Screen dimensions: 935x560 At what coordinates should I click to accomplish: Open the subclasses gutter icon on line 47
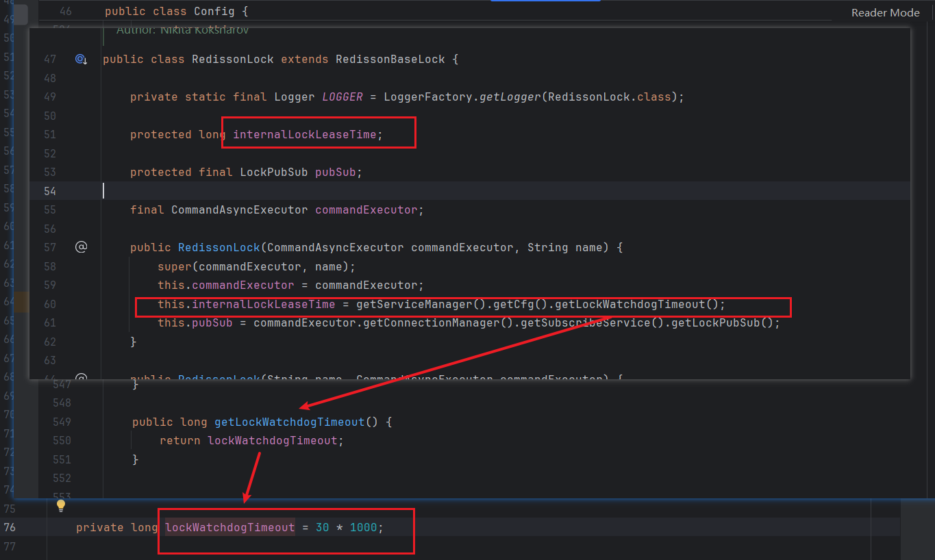tap(81, 60)
